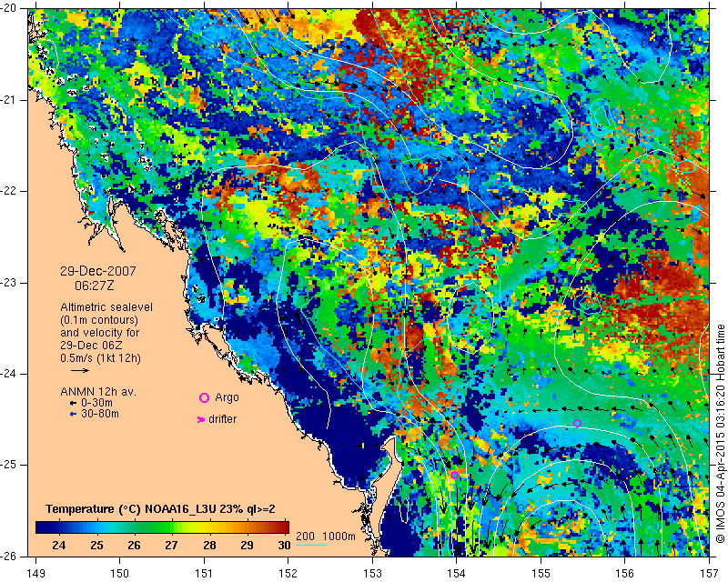Click the 154 longitude axis label
The height and width of the screenshot is (582, 728).
point(457,574)
